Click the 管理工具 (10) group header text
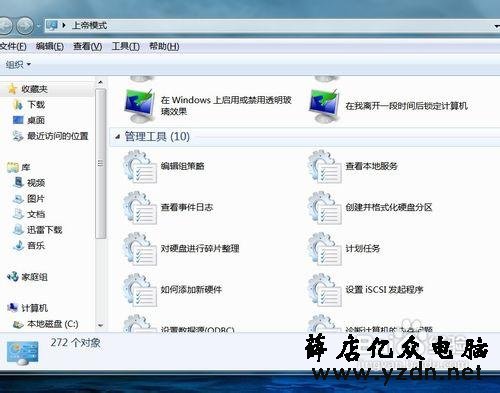The width and height of the screenshot is (500, 393). (157, 136)
